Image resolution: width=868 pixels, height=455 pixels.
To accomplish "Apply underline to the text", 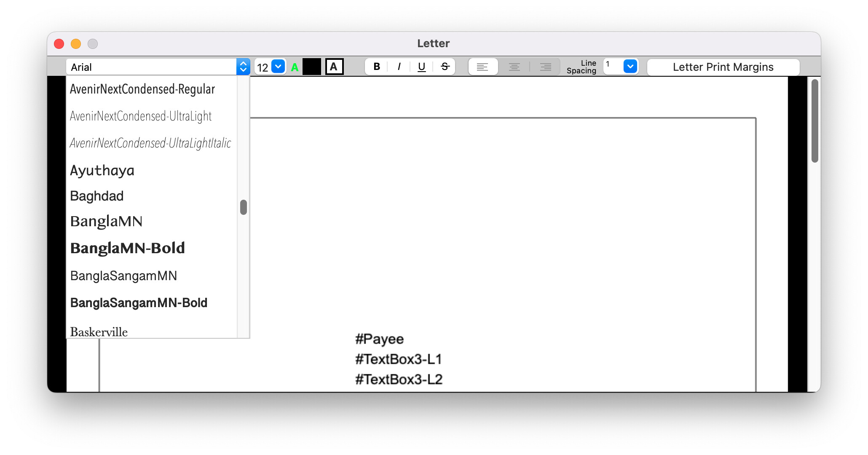I will click(421, 67).
